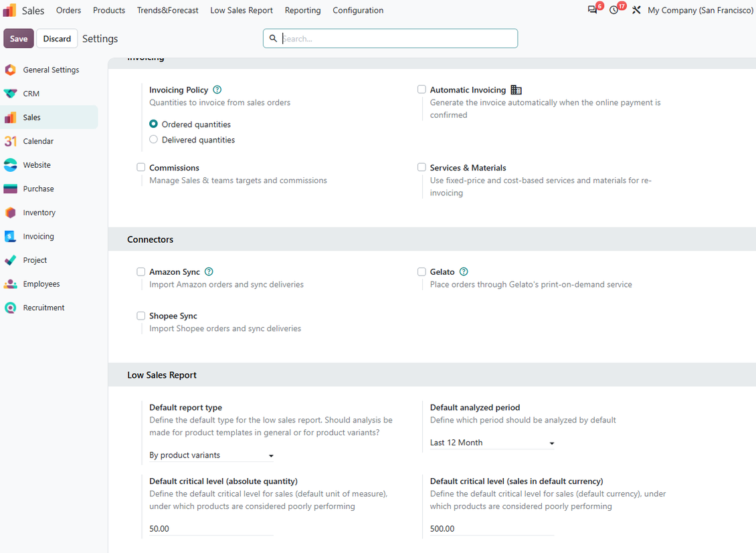
Task: Click the Connectors section heading
Action: (150, 239)
